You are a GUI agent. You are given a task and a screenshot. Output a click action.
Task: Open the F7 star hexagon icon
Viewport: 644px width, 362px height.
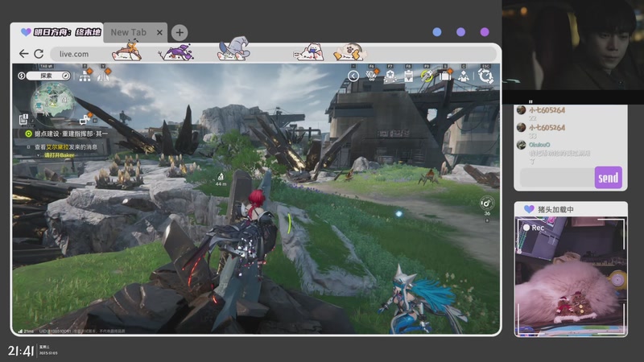click(390, 76)
